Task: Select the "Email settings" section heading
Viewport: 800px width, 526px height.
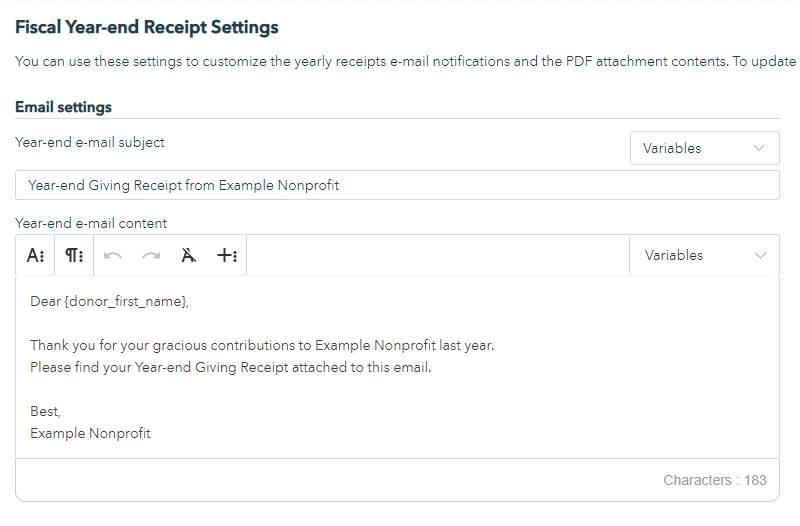Action: [x=63, y=107]
